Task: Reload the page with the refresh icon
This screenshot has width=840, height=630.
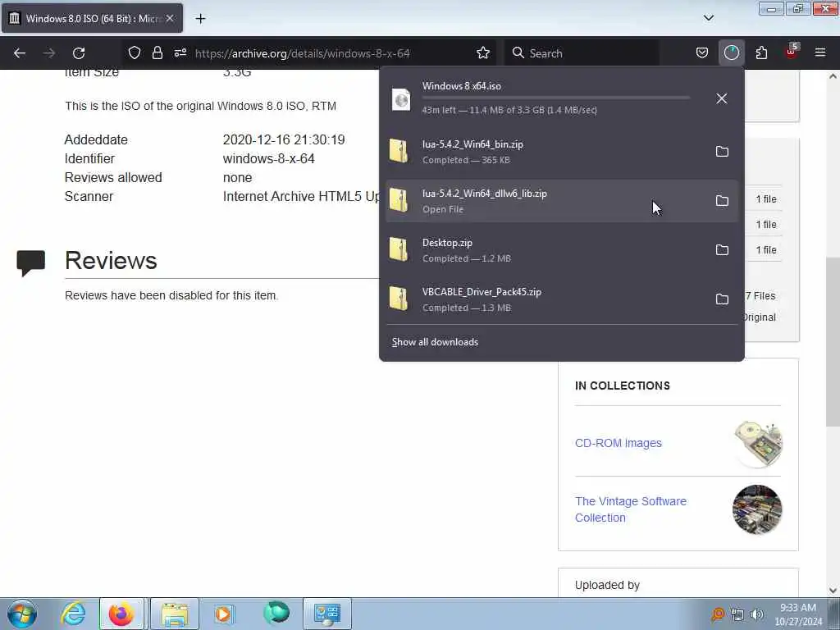Action: pos(79,53)
